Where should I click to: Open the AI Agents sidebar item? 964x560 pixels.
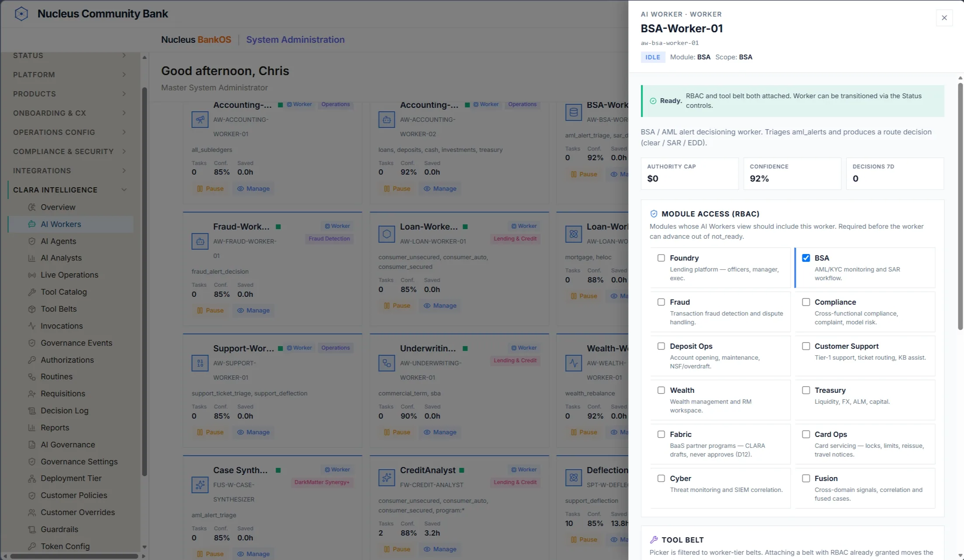click(x=71, y=241)
